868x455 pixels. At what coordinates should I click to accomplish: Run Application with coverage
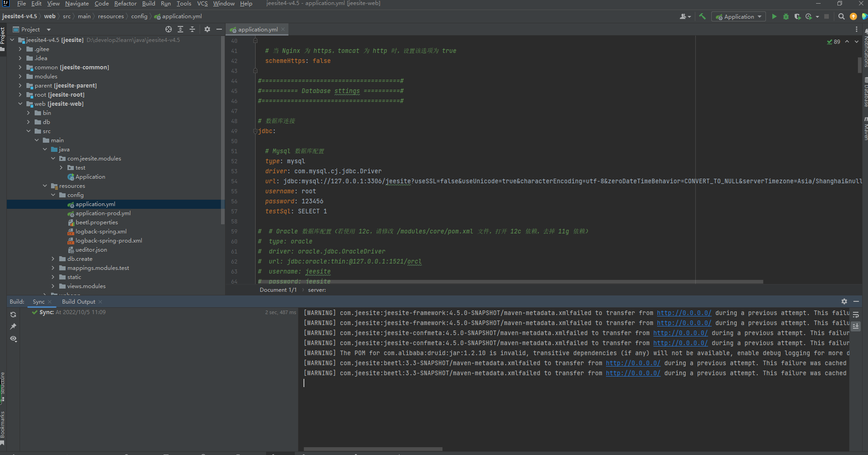click(x=797, y=16)
